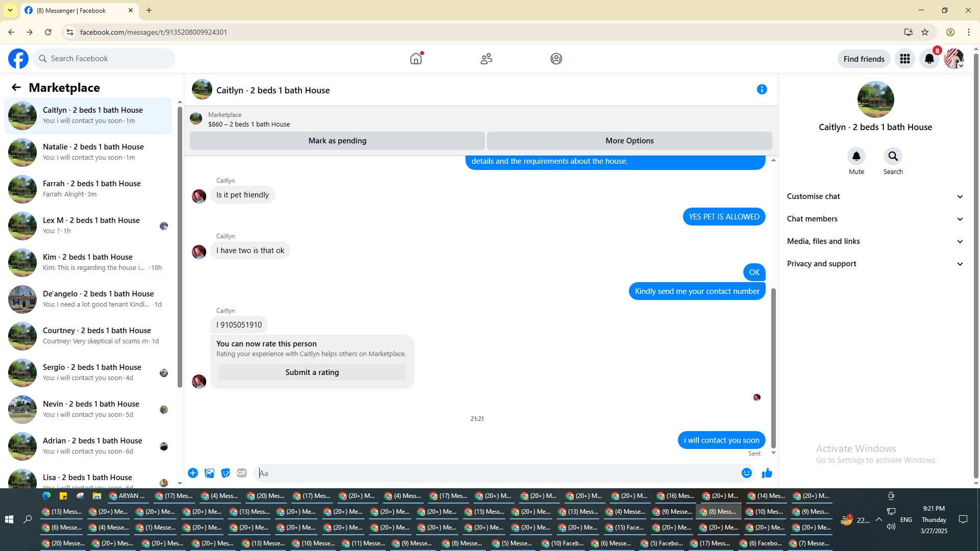This screenshot has height=551, width=980.
Task: Expand Privacy and support section
Action: (x=875, y=264)
